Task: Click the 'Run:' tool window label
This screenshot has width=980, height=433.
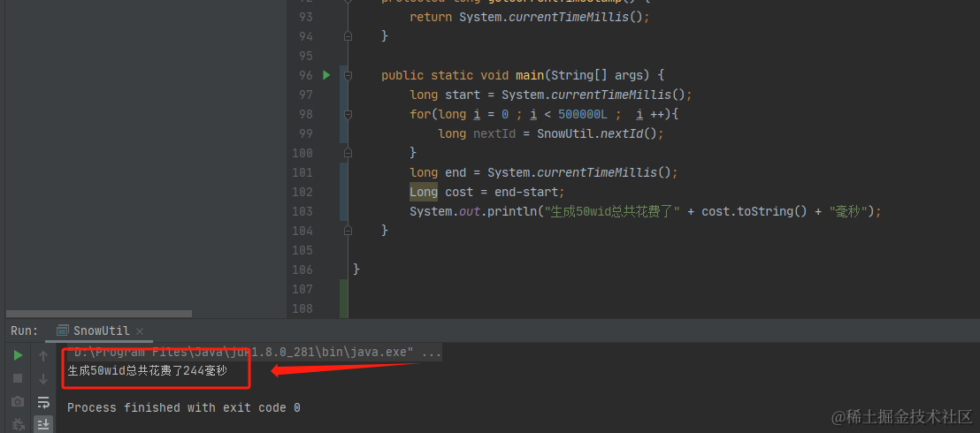Action: coord(25,331)
